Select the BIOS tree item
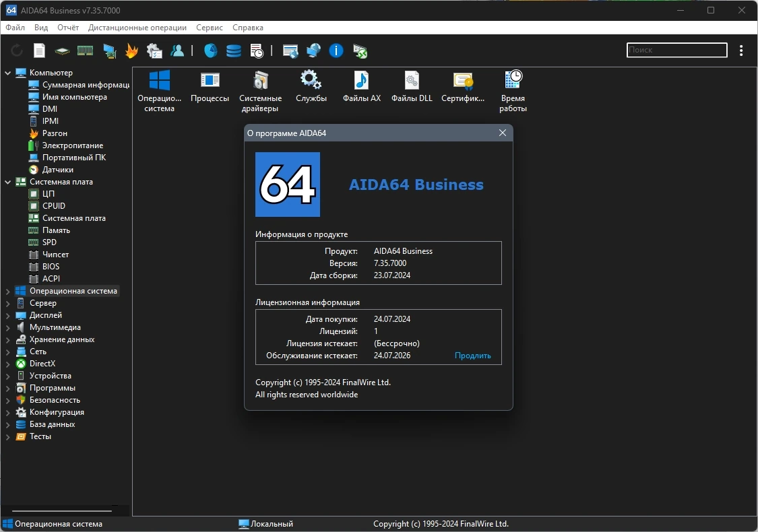Viewport: 758px width, 532px height. pyautogui.click(x=44, y=267)
